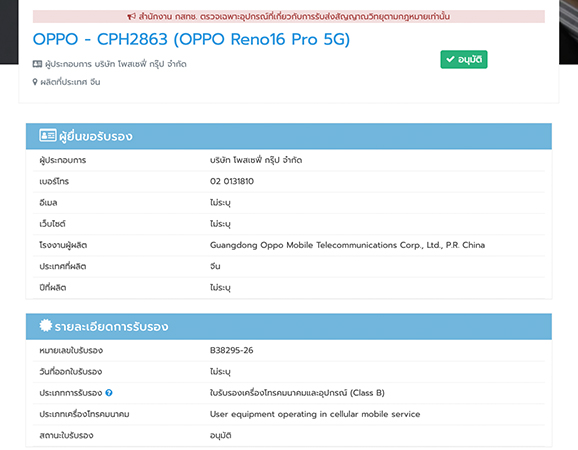Image resolution: width=578 pixels, height=450 pixels.
Task: Click the certificate badge icon in รายละเอียดการรับรอง header
Action: pyautogui.click(x=46, y=325)
